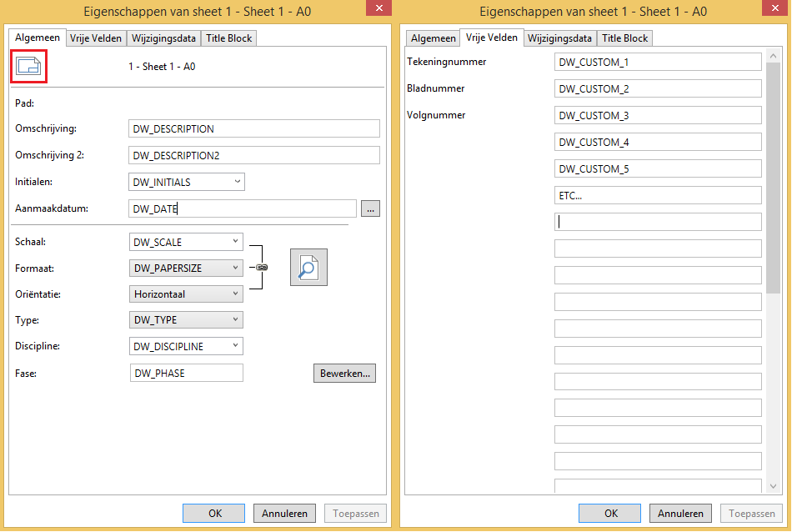
Task: Click the scroll up arrow in Vrije Velden
Action: click(x=774, y=56)
